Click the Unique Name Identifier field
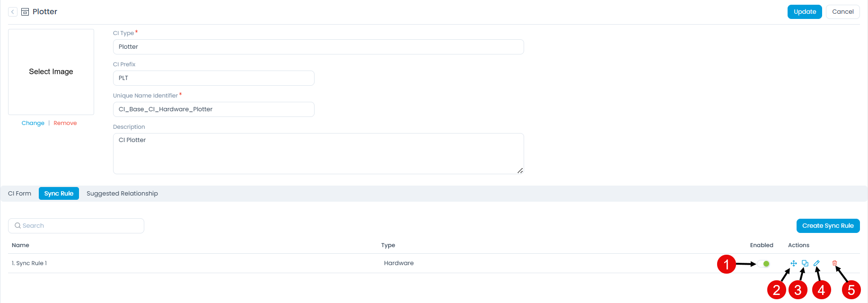Screen dimensions: 868x303 click(213, 109)
